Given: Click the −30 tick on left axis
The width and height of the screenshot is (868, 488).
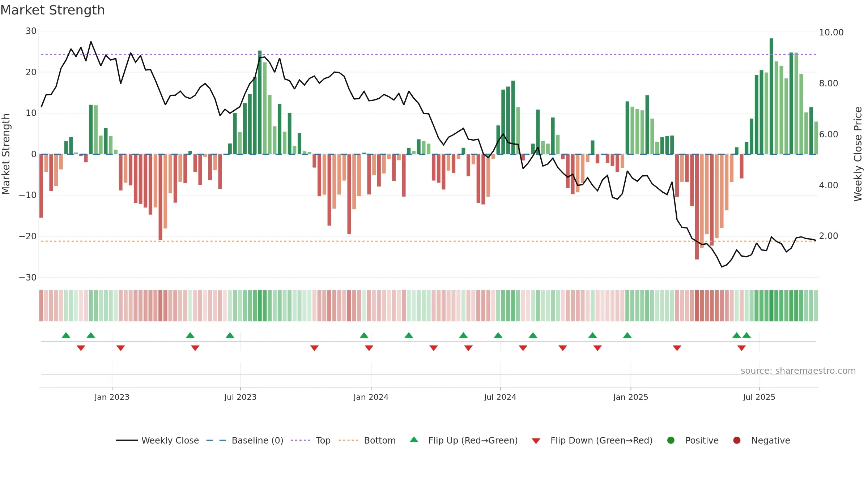Looking at the screenshot, I should tap(28, 277).
